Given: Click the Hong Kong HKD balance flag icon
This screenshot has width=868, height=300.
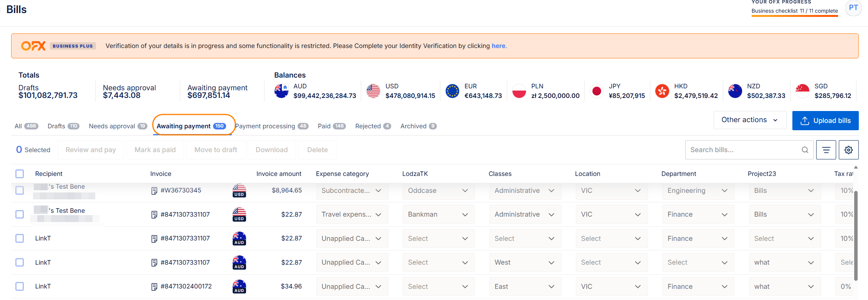Looking at the screenshot, I should coord(662,91).
